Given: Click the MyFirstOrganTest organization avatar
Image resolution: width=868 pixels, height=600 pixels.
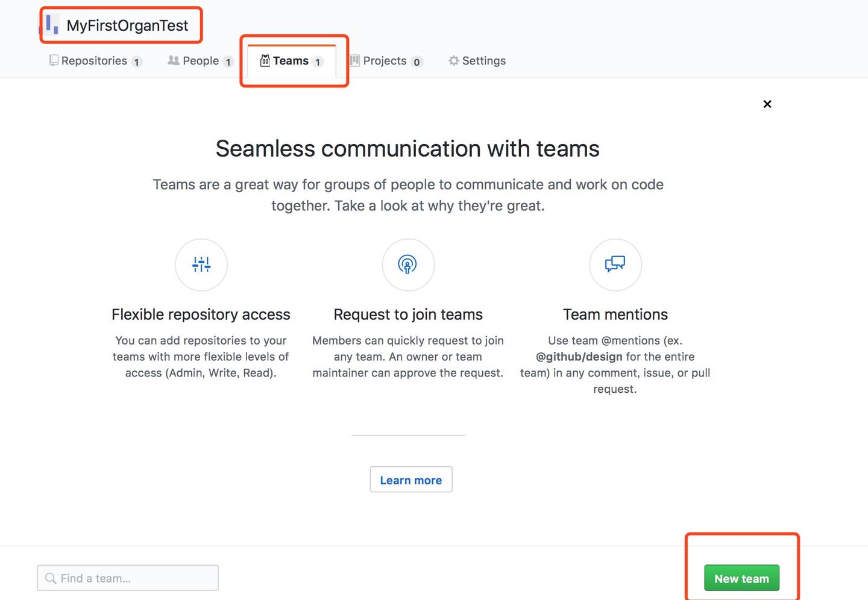Looking at the screenshot, I should tap(52, 25).
